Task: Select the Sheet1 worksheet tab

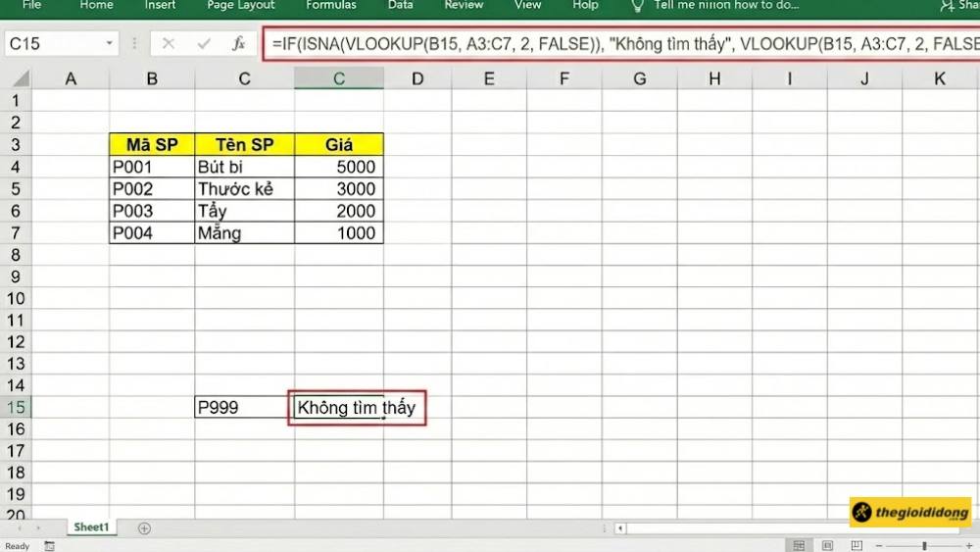Action: pos(91,527)
